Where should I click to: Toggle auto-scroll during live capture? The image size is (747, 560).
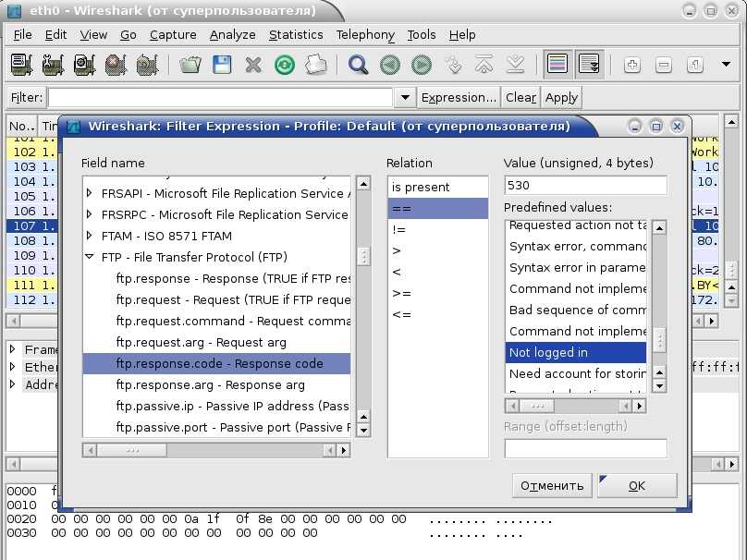(x=589, y=65)
